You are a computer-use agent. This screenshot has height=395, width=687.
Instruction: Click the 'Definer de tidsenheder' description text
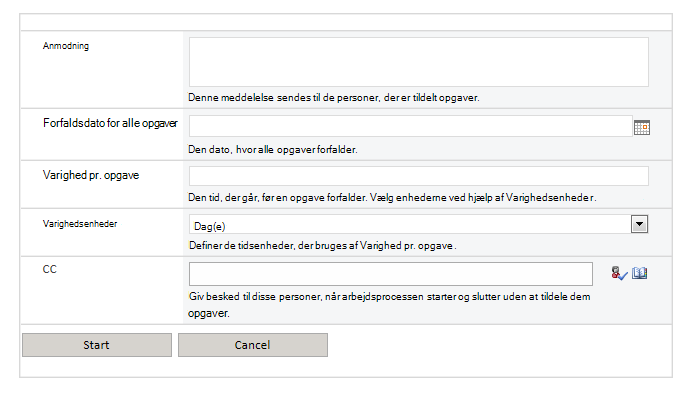tap(322, 246)
